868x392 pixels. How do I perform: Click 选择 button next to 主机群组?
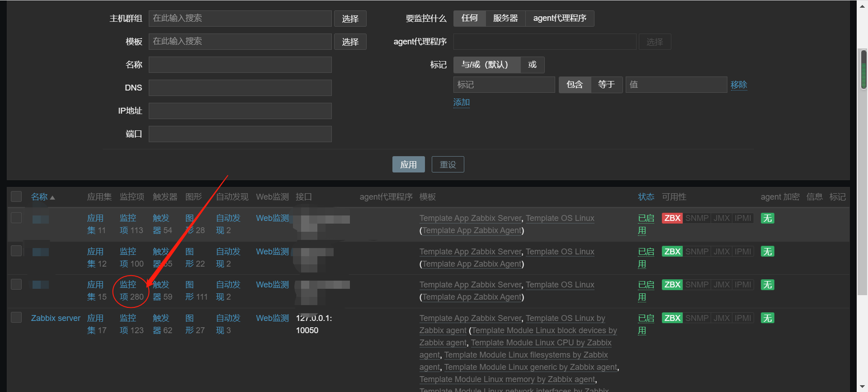(x=350, y=19)
